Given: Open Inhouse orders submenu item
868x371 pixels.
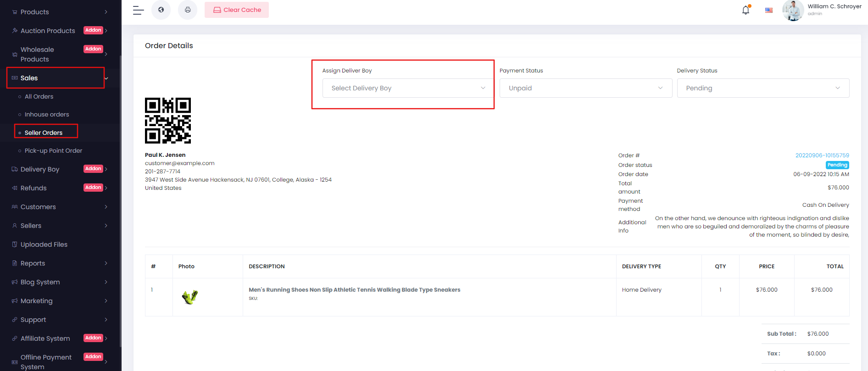Looking at the screenshot, I should (47, 115).
